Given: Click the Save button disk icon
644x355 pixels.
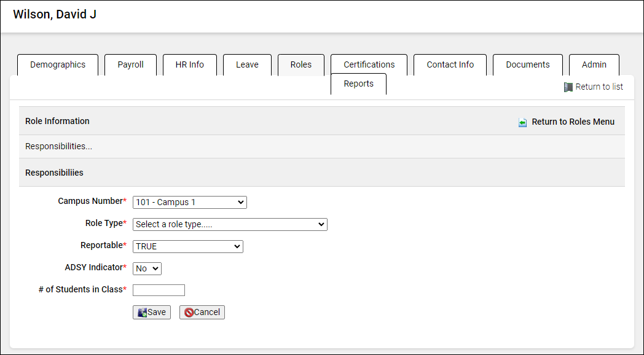Looking at the screenshot, I should click(x=142, y=313).
